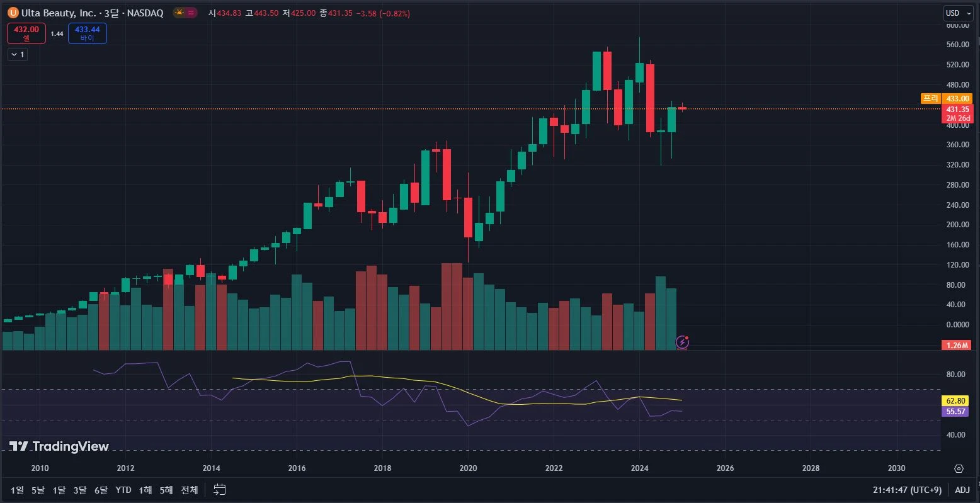Screen dimensions: 980x503
Task: Click the Ulta Beauty orange logo icon
Action: click(x=12, y=13)
